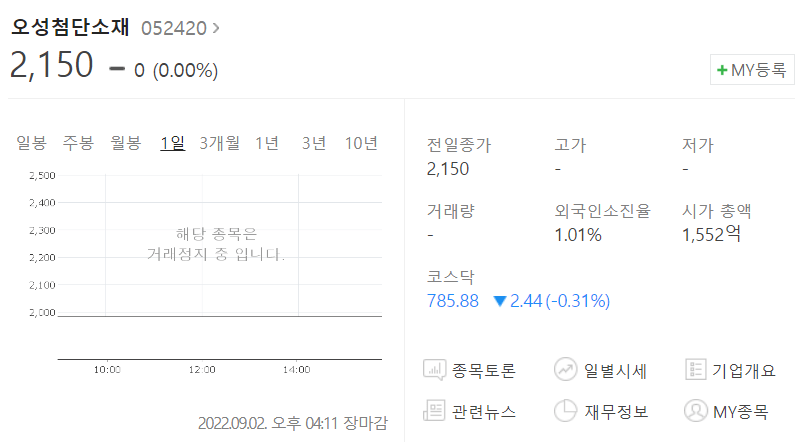Open the 관련뉴스 newspaper icon

pyautogui.click(x=434, y=411)
